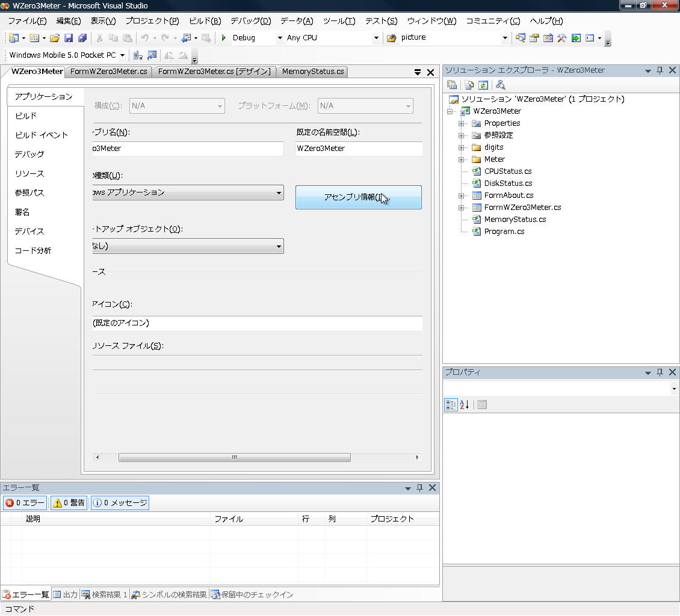Click the Redo arrow icon
680x616 pixels.
click(165, 38)
